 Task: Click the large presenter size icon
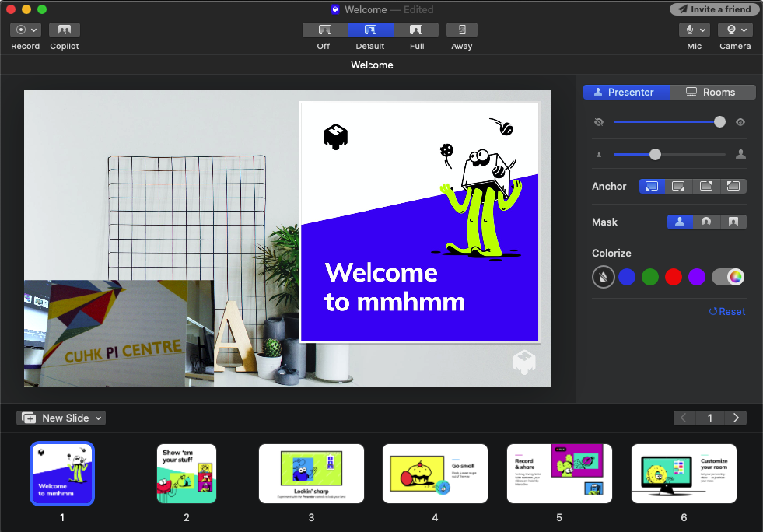[x=740, y=154]
